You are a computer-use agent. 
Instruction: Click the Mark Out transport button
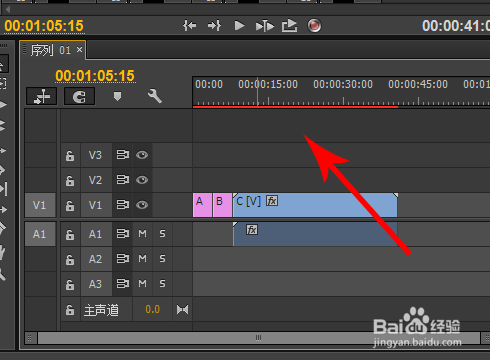coord(214,26)
